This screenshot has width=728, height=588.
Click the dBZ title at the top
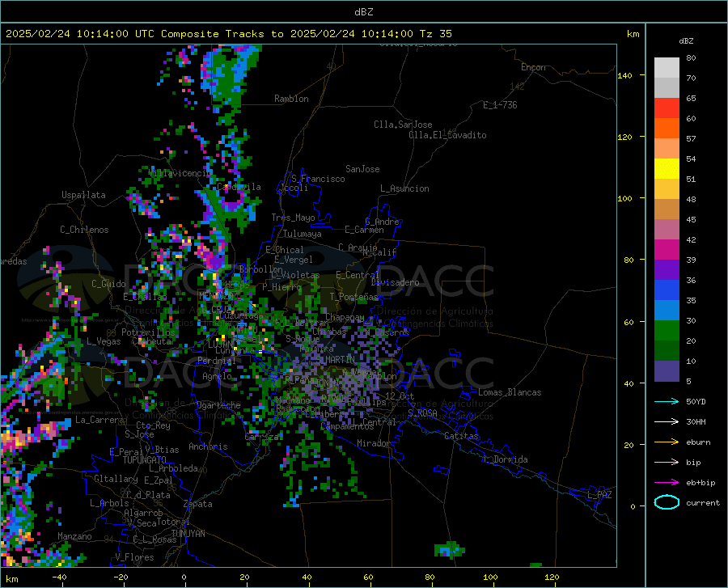[x=363, y=12]
